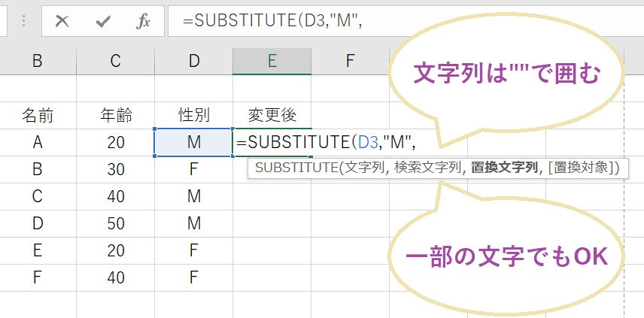Screen dimensions: 644x318
Task: Select column C header
Action: pyautogui.click(x=115, y=62)
